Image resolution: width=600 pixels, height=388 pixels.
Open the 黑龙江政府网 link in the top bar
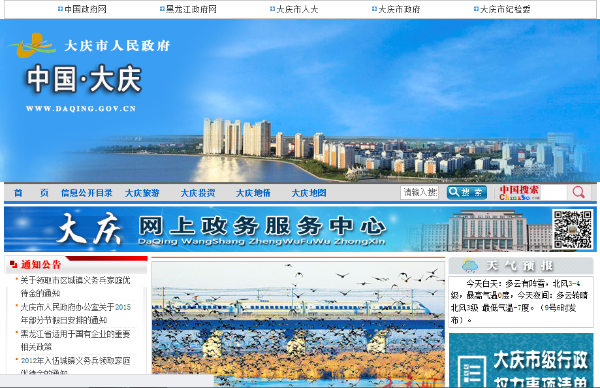coord(191,9)
